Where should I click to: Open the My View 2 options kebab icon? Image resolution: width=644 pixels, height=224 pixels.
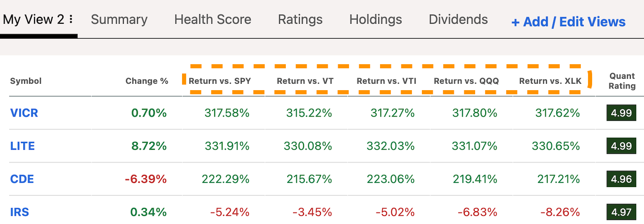(x=71, y=20)
